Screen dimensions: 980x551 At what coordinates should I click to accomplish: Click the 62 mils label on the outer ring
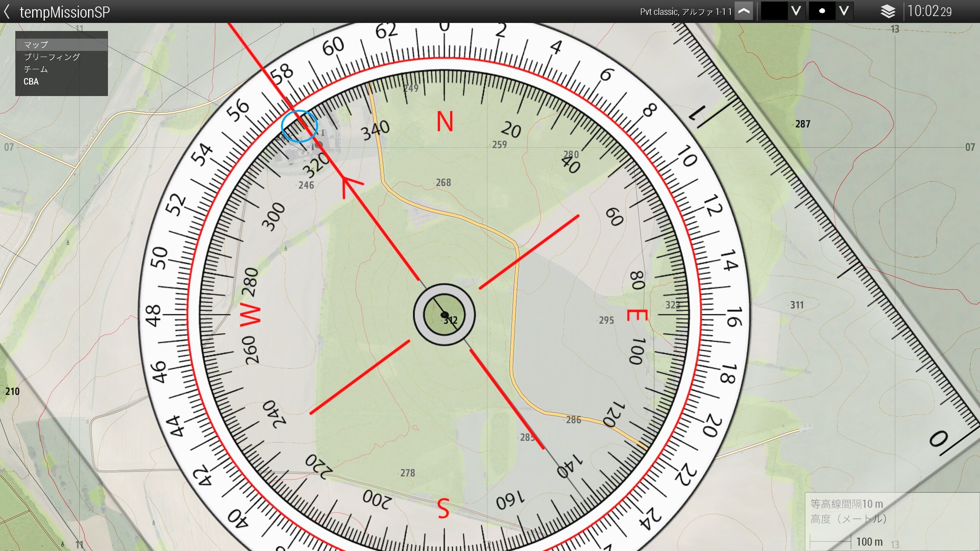(386, 31)
